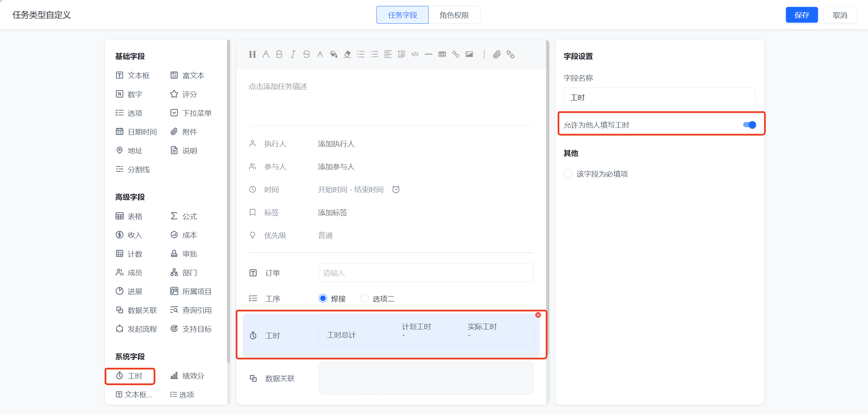Select the 计数 advanced field
The image size is (868, 414).
coord(129,254)
